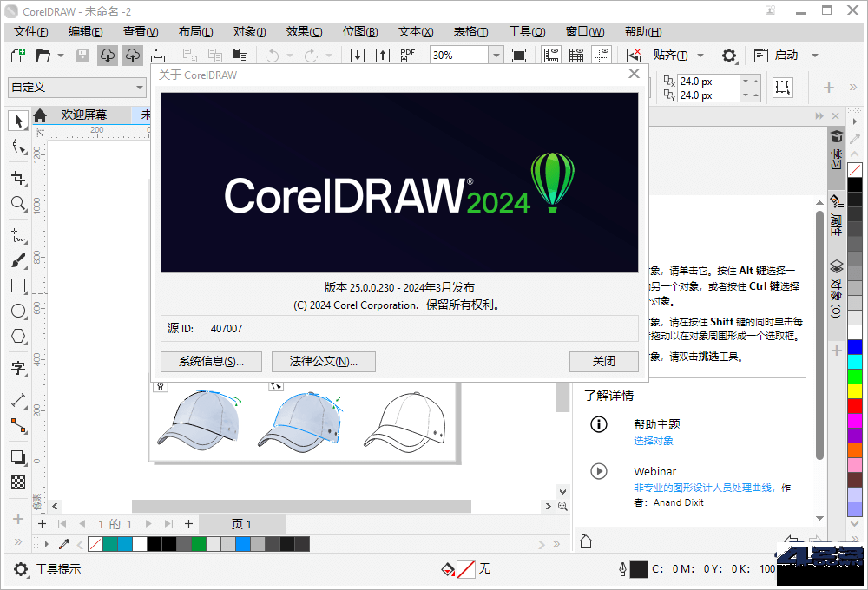Select the cyan swatch in the color palette

pyautogui.click(x=125, y=543)
